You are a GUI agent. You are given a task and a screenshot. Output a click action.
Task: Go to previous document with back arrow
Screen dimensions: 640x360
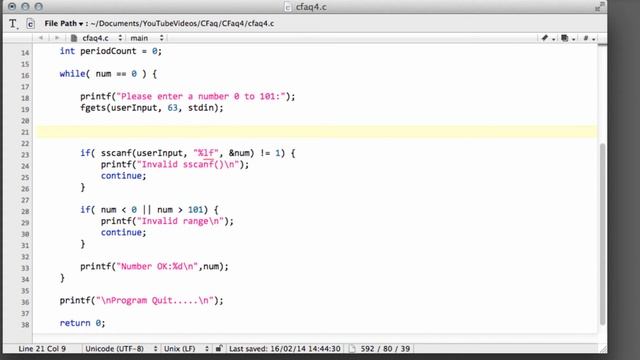point(41,38)
